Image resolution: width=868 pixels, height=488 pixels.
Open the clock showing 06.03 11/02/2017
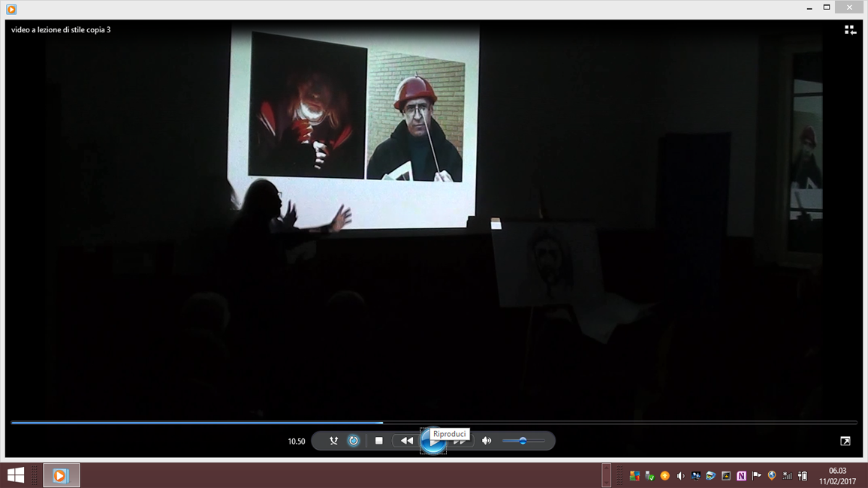pyautogui.click(x=837, y=476)
